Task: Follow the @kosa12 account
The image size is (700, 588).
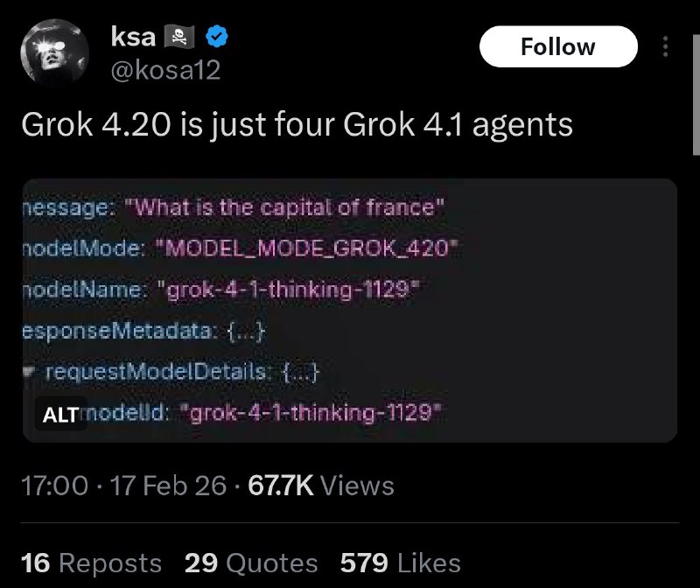Action: tap(557, 46)
